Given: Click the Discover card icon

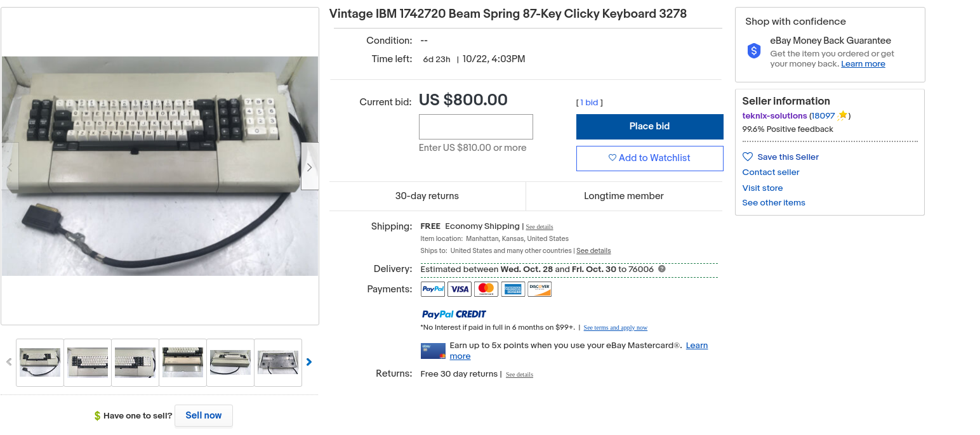Looking at the screenshot, I should tap(540, 289).
